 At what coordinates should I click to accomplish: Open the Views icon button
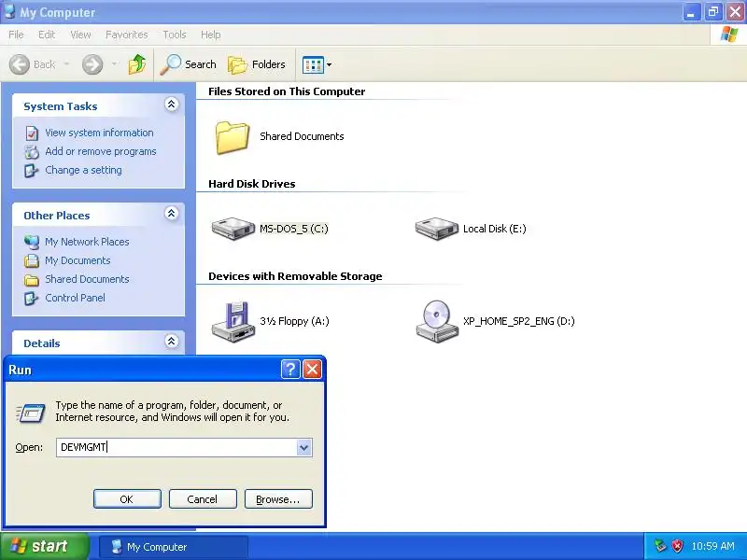(313, 64)
